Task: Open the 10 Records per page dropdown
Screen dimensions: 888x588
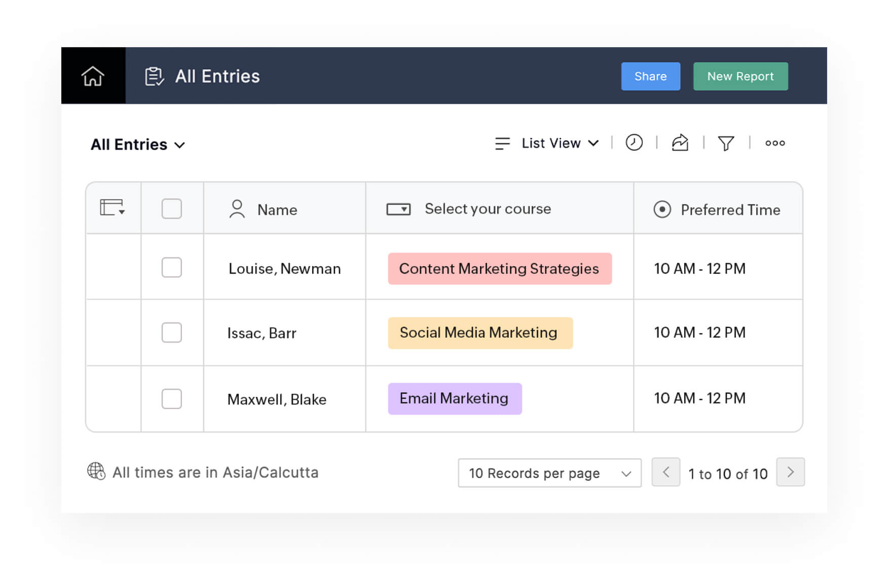Action: tap(549, 473)
